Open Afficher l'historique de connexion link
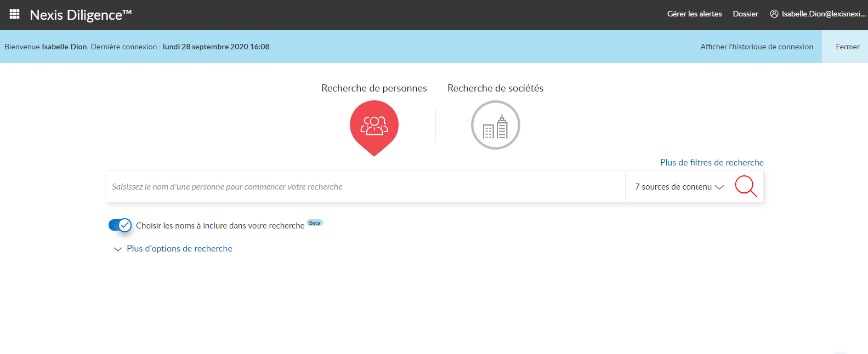 [x=756, y=47]
